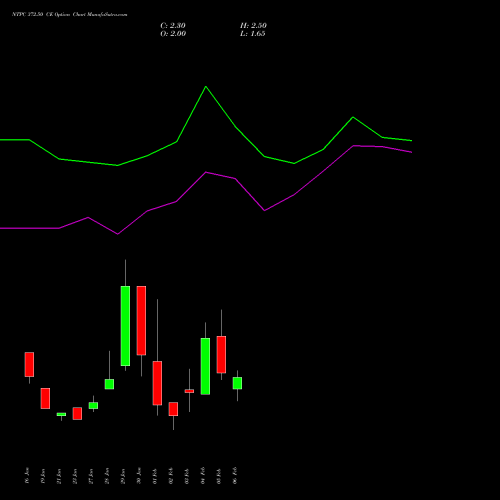Viewport: 500px width, 500px height.
Task: Click the "16 Jan" date label
Action: click(x=27, y=475)
